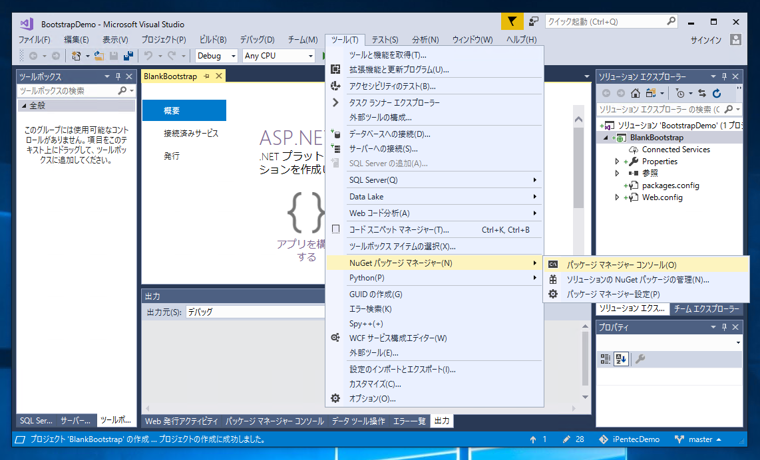Click the feedback icon beside Quick Launch
Screen dimensions: 760x460
[534, 22]
